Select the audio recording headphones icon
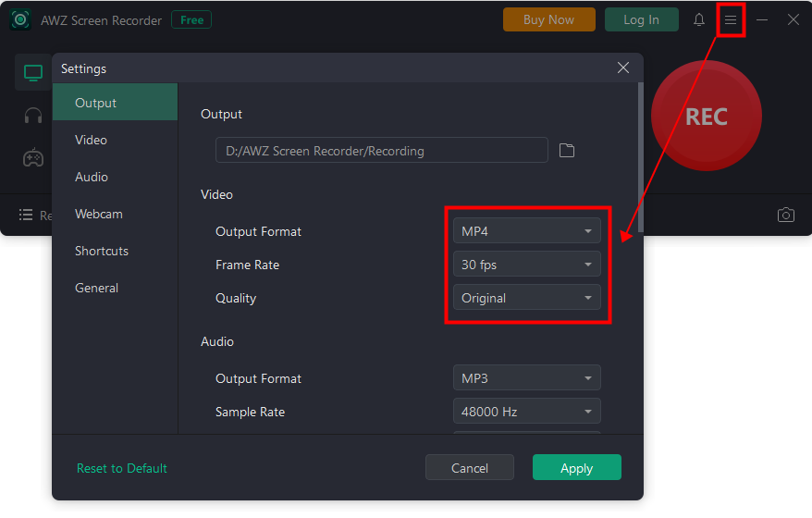Viewport: 812px width, 518px height. click(33, 115)
